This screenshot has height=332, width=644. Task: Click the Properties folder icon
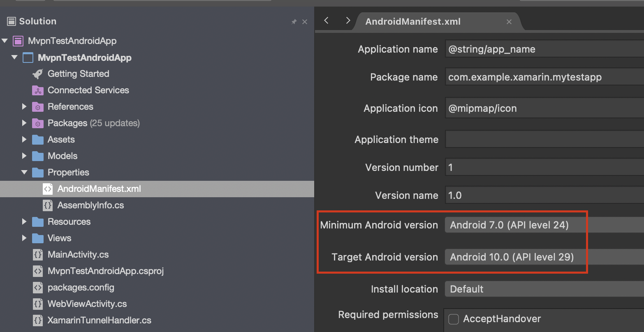(37, 173)
